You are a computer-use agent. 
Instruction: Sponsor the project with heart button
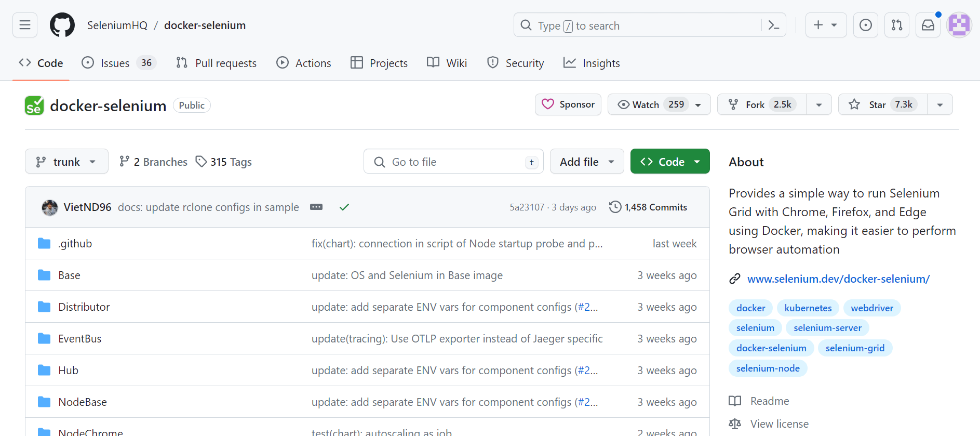tap(568, 104)
